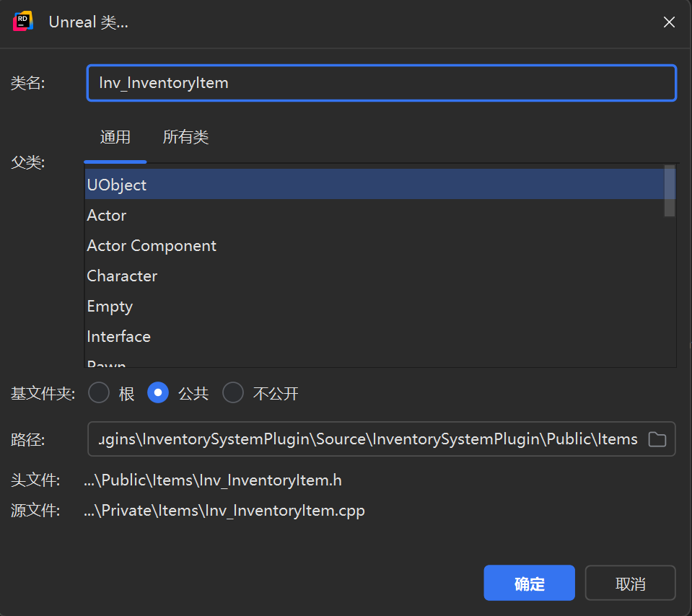Click the path input field
The image size is (692, 616).
pos(367,439)
